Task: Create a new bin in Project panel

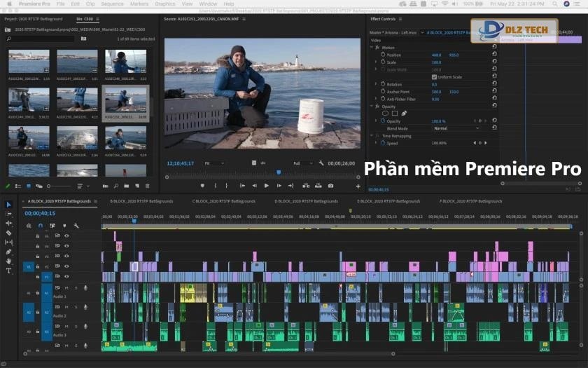Action: click(x=127, y=186)
